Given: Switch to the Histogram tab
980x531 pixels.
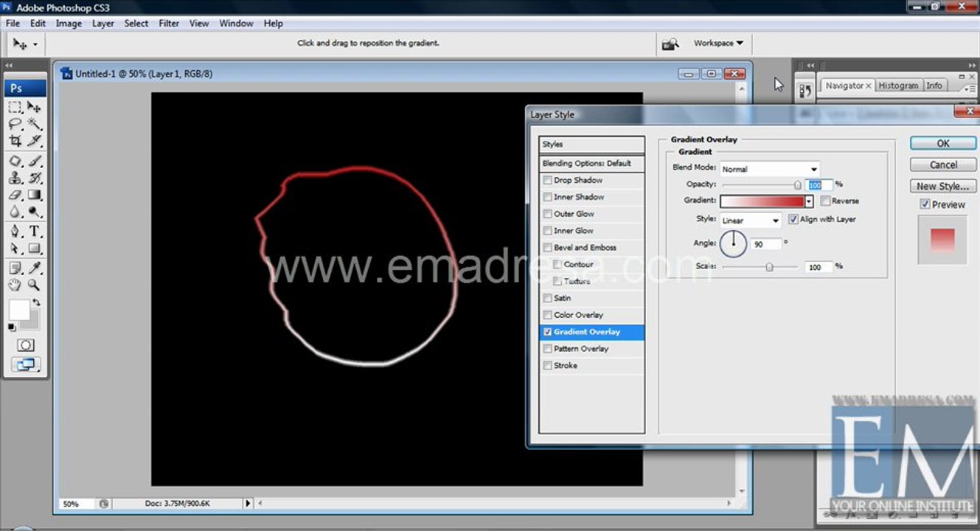Looking at the screenshot, I should 898,86.
